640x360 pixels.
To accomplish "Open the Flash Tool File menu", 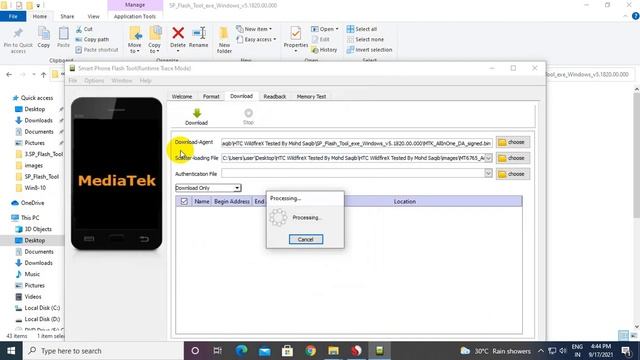I will [x=73, y=80].
